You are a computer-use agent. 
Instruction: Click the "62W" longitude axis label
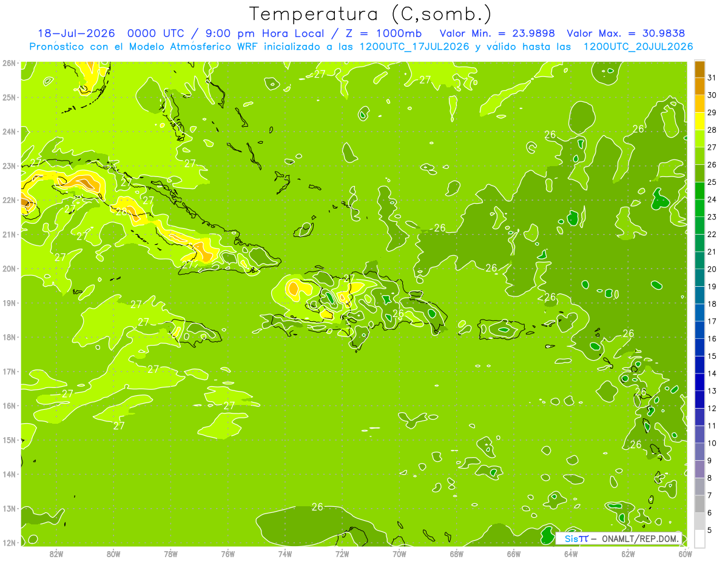point(628,554)
